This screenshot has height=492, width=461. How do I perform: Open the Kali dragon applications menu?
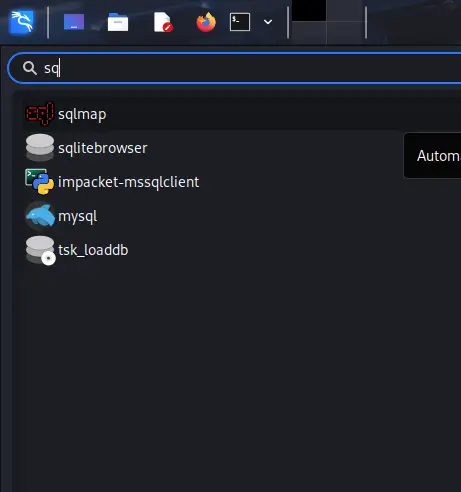click(22, 22)
